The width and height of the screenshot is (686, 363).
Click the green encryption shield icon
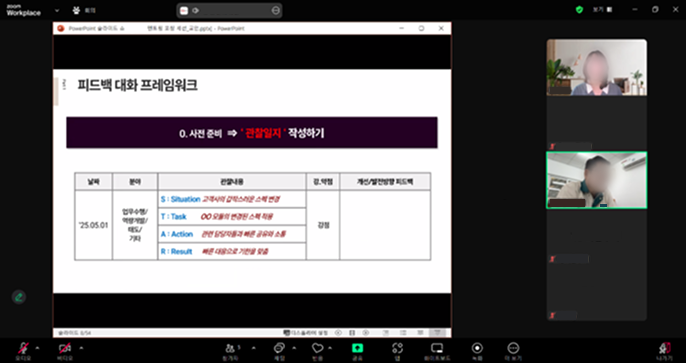pos(580,10)
